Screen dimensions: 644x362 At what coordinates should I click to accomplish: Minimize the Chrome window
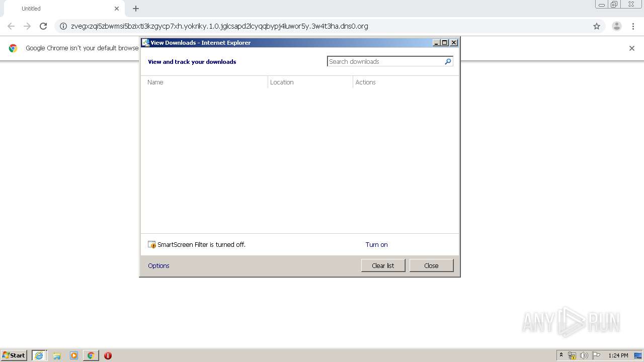(x=602, y=5)
